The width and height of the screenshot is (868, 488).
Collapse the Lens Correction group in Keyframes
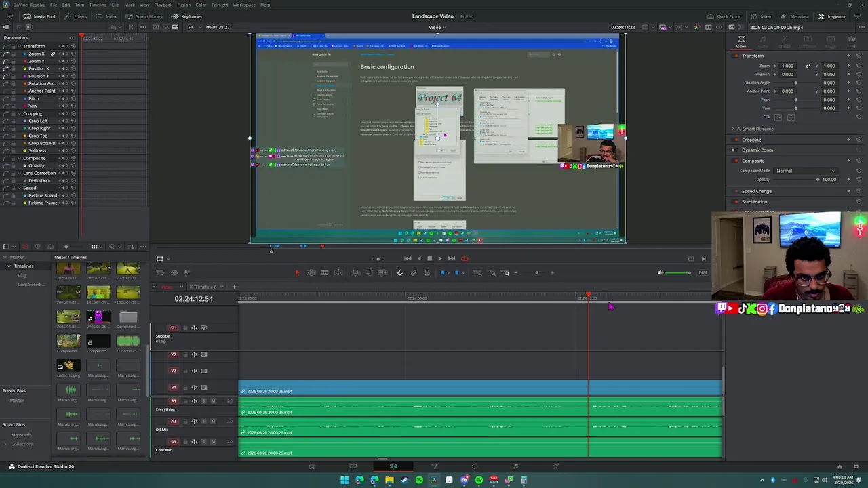click(x=20, y=173)
